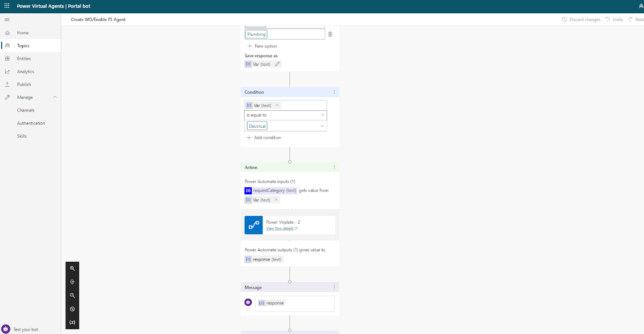The image size is (644, 334).
Task: Delete the Plumbing option with trash icon
Action: [x=330, y=34]
